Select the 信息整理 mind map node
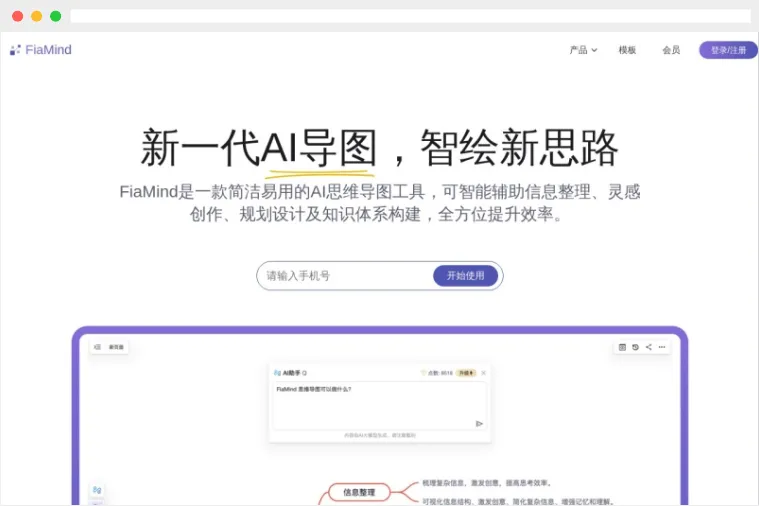The image size is (759, 506). pyautogui.click(x=359, y=492)
